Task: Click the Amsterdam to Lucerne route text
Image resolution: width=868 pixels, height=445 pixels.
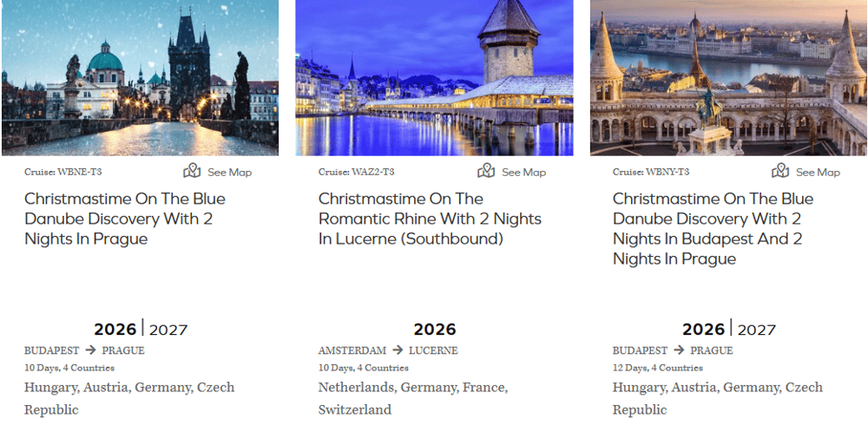Action: (388, 350)
